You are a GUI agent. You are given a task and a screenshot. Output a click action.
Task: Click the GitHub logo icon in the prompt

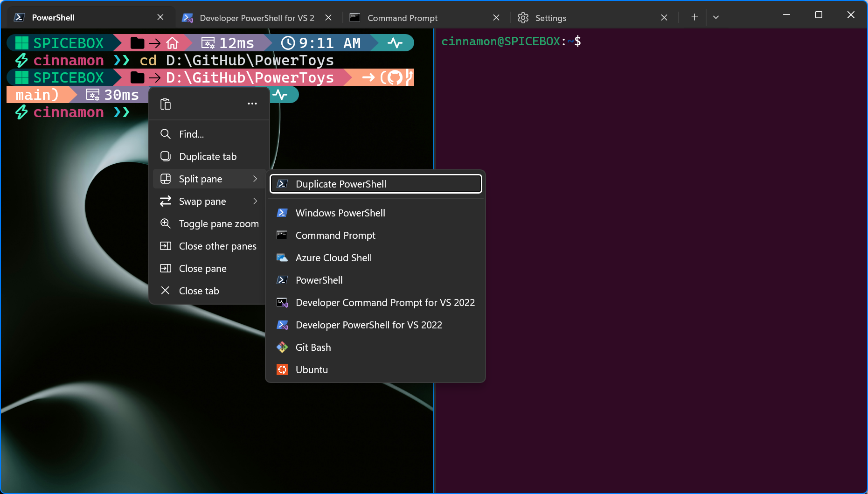(x=395, y=77)
